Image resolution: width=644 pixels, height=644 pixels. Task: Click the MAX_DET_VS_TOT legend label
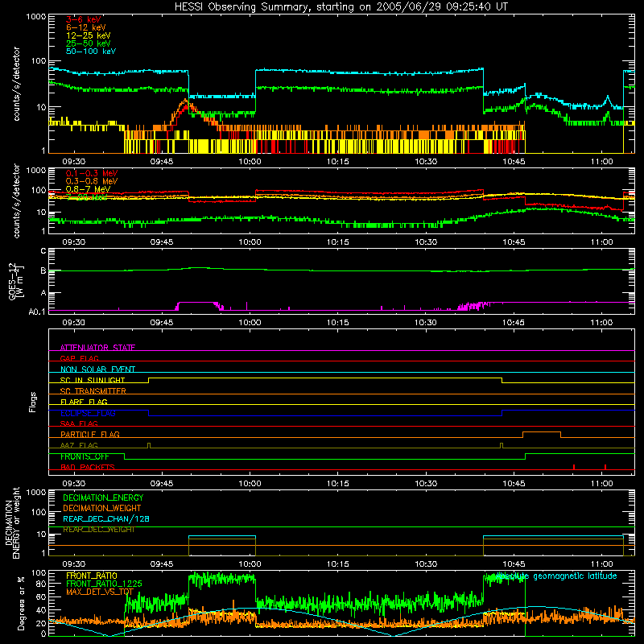(100, 592)
